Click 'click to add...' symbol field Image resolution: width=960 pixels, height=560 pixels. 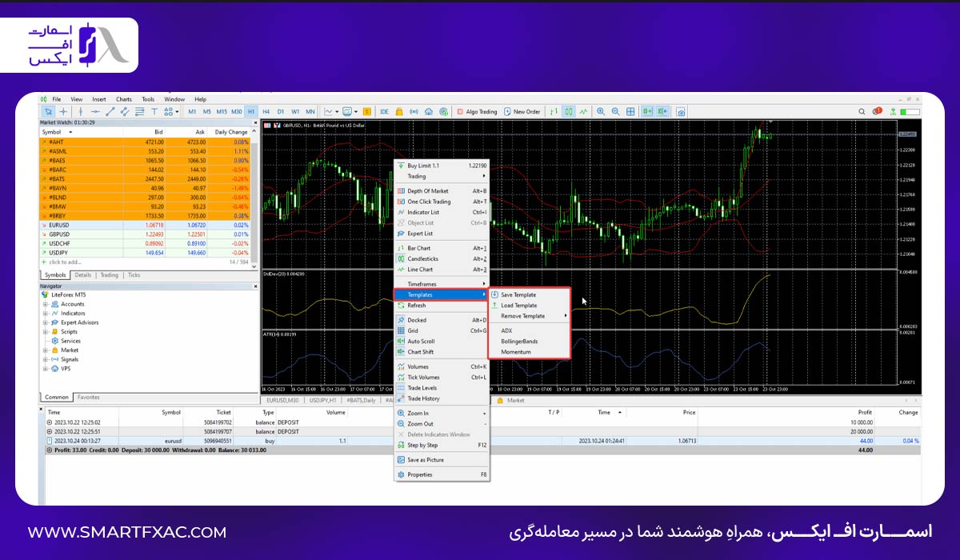[x=64, y=262]
